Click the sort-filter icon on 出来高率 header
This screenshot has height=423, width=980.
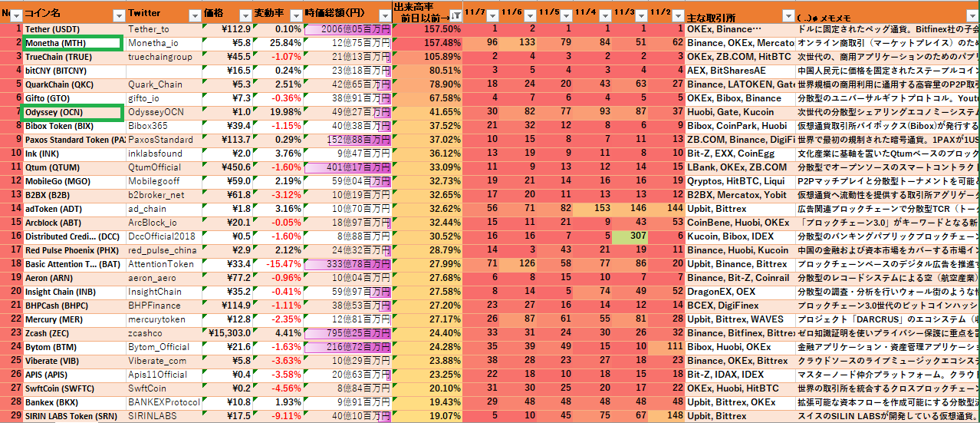coord(456,15)
